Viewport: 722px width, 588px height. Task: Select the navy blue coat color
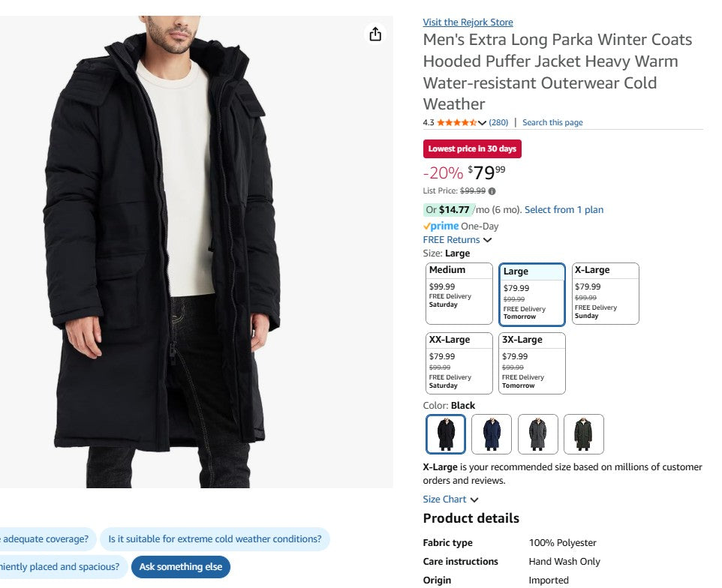[492, 434]
